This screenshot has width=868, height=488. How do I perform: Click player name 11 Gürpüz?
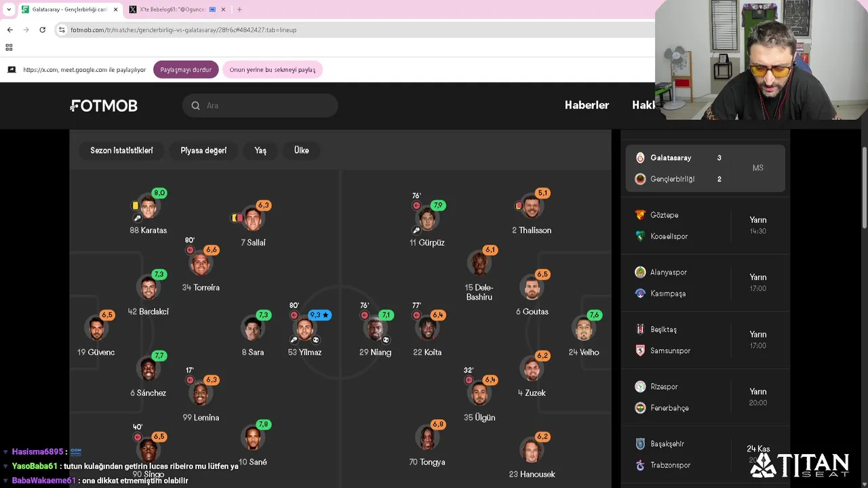427,243
